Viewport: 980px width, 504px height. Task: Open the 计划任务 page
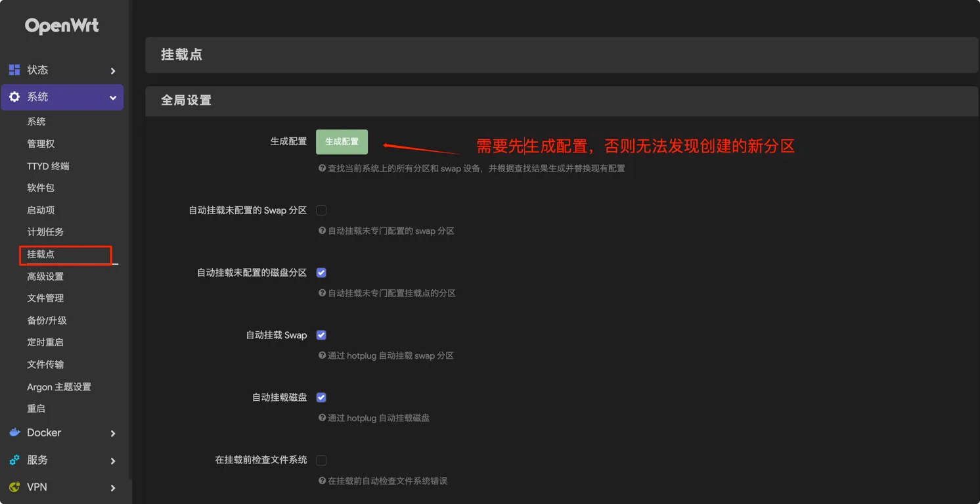point(45,232)
